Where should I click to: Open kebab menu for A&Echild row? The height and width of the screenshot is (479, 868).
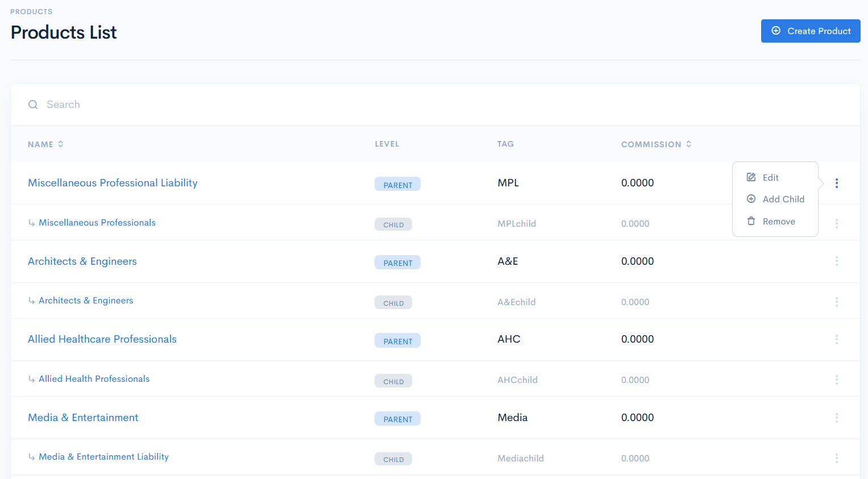(836, 302)
